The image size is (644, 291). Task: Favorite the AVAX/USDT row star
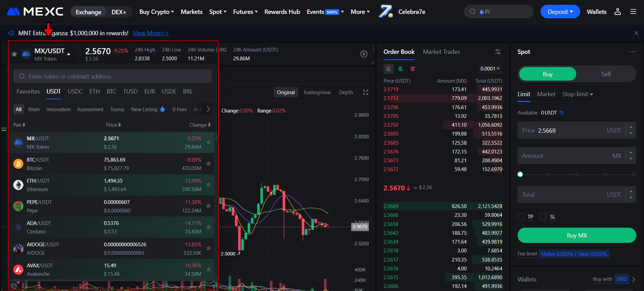click(x=209, y=269)
